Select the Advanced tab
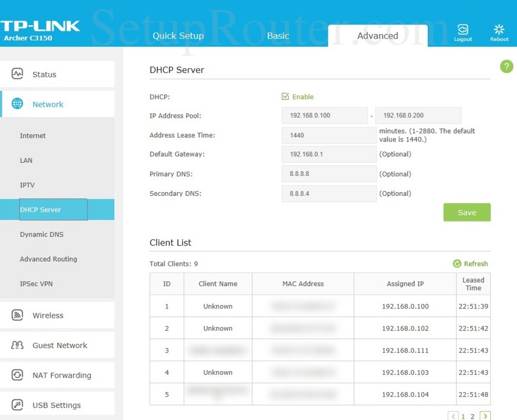517x420 pixels. (x=378, y=36)
